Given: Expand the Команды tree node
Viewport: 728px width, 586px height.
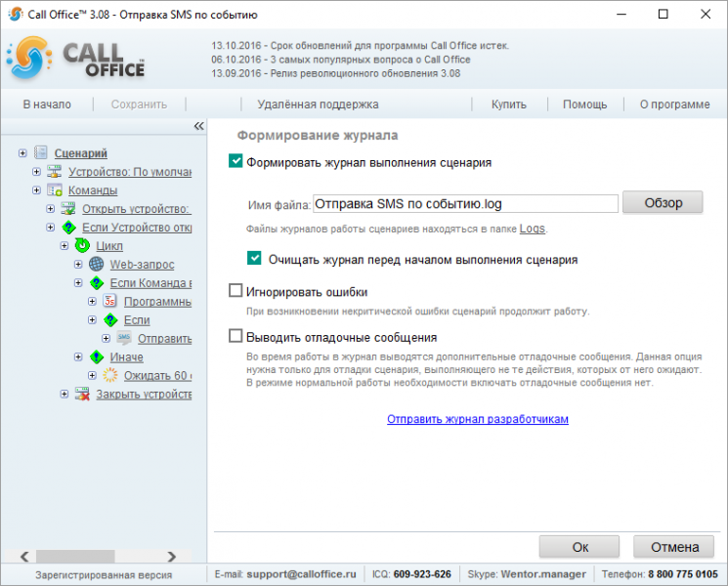Looking at the screenshot, I should [x=36, y=190].
